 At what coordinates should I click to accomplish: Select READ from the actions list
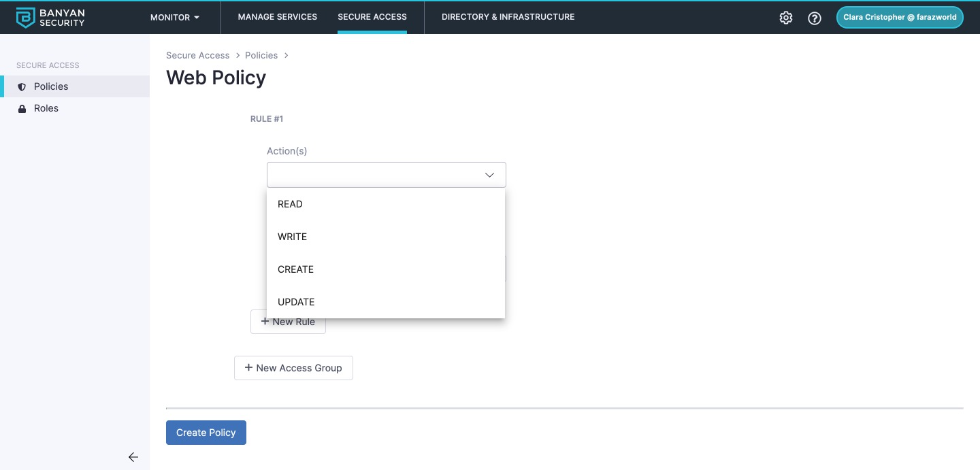290,204
